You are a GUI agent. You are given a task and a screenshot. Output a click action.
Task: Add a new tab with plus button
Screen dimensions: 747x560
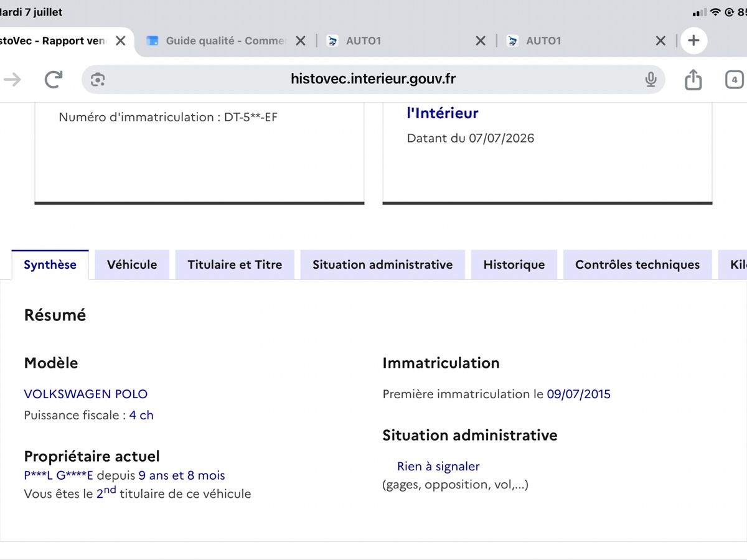point(693,41)
